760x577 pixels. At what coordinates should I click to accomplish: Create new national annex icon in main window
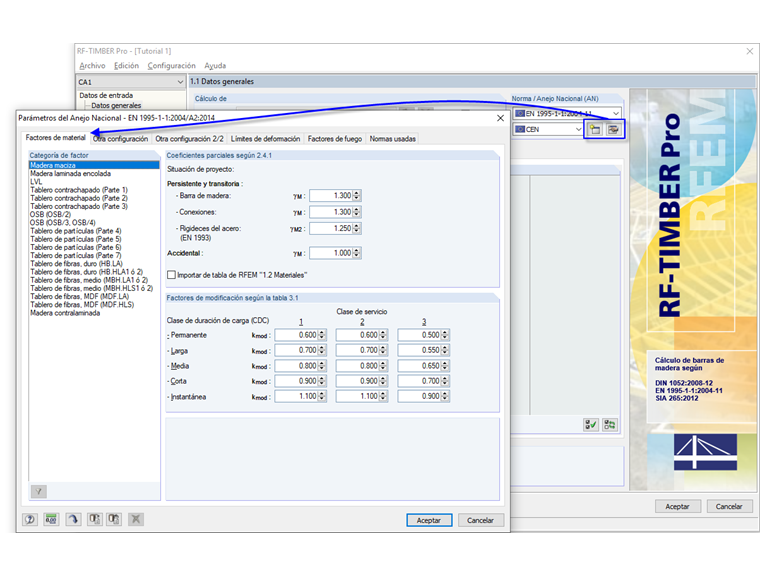(x=595, y=129)
